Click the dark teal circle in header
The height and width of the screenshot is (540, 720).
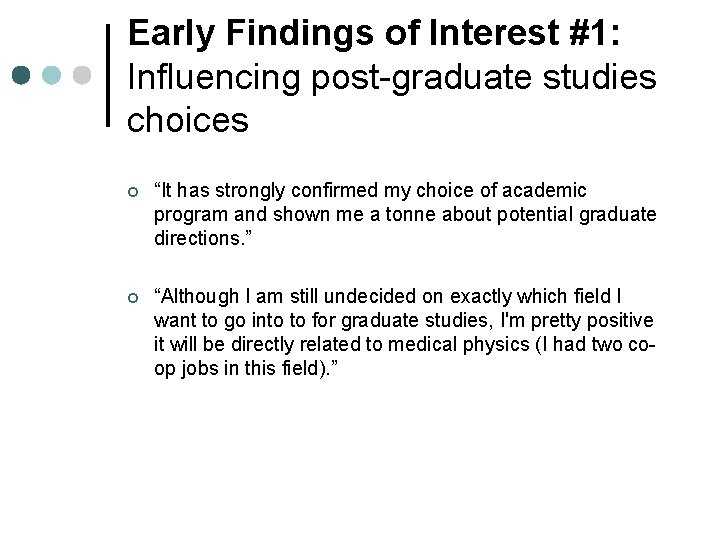tap(21, 75)
